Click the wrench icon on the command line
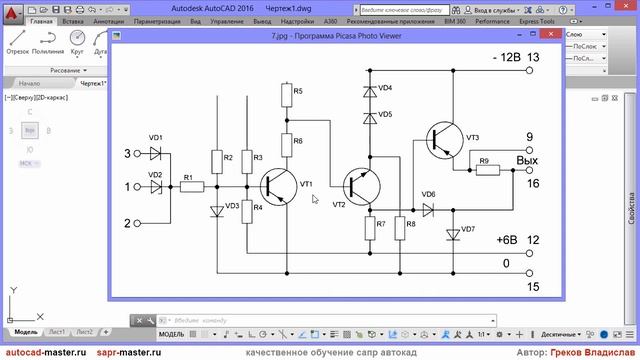The width and height of the screenshot is (640, 360). (x=150, y=320)
